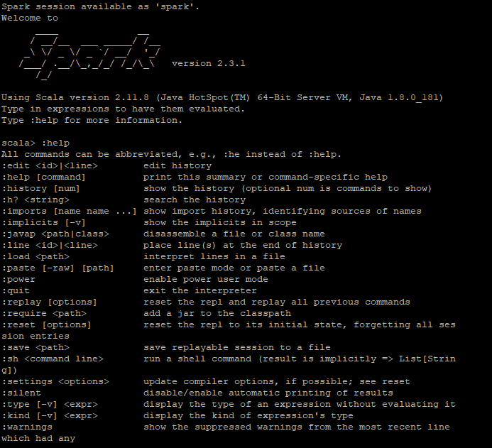This screenshot has height=448, width=492.
Task: Click the ':power' command text
Action: pos(18,280)
